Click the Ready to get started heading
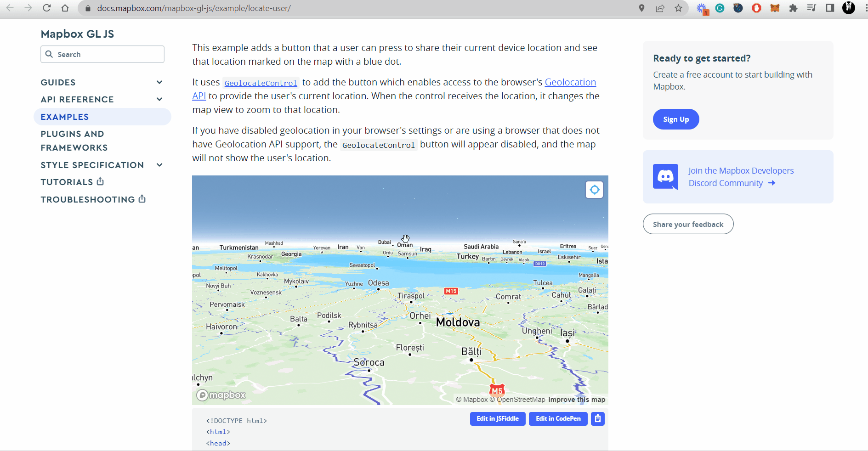The height and width of the screenshot is (451, 868). coord(702,58)
